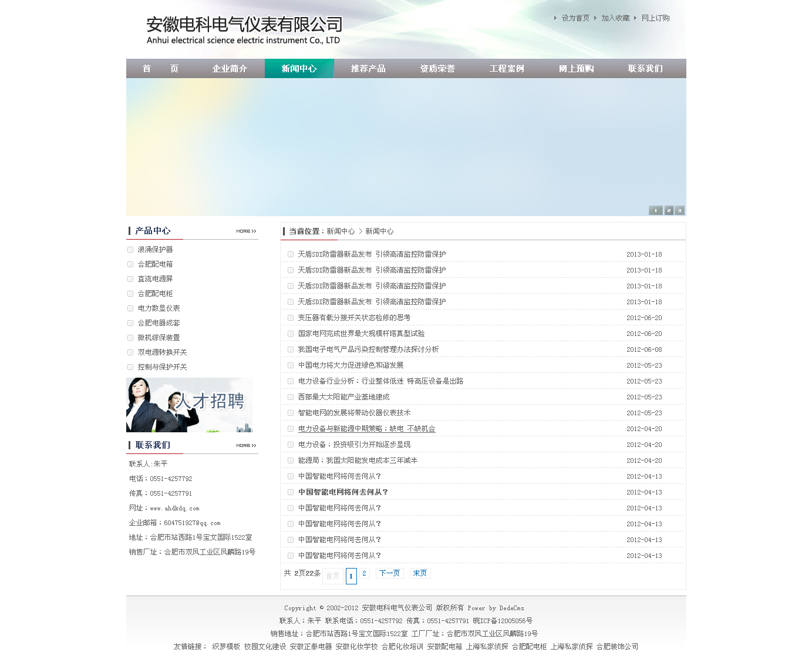
Task: Jump to pagination page 2
Action: (364, 573)
